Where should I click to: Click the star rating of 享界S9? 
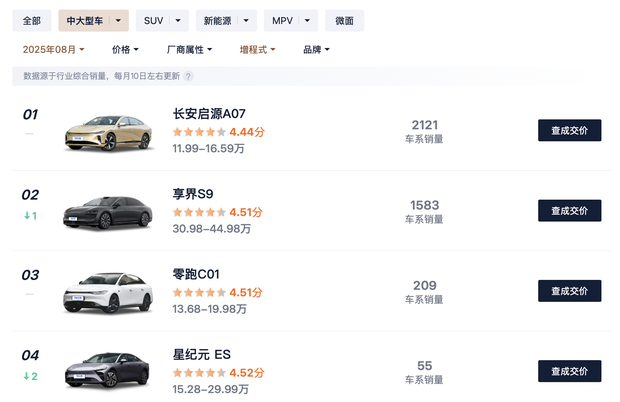(199, 212)
